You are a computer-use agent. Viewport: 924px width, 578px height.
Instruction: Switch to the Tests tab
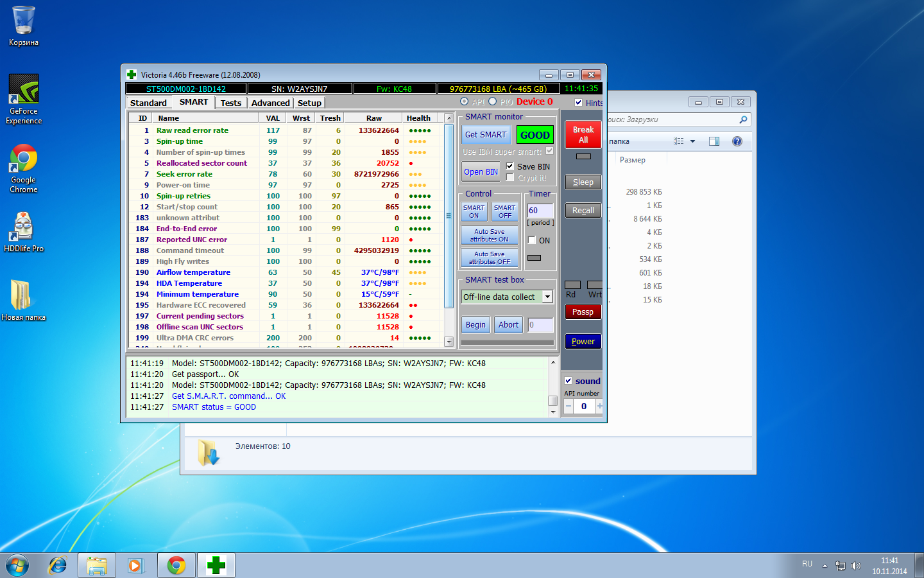point(231,103)
